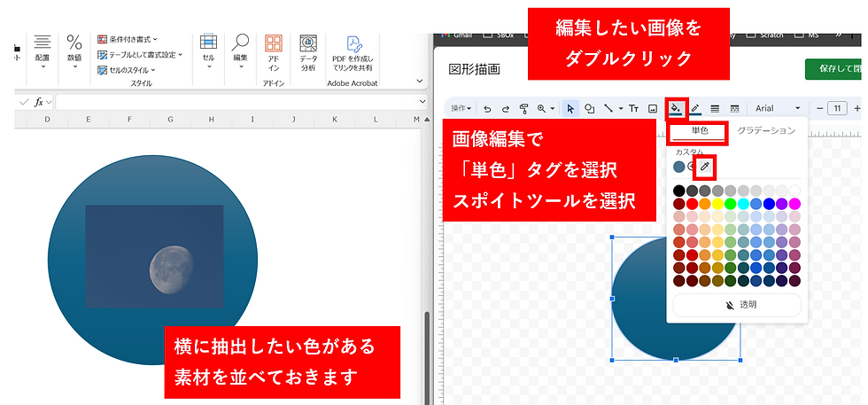Pick the black color swatch
This screenshot has height=405, width=868.
coord(679,191)
